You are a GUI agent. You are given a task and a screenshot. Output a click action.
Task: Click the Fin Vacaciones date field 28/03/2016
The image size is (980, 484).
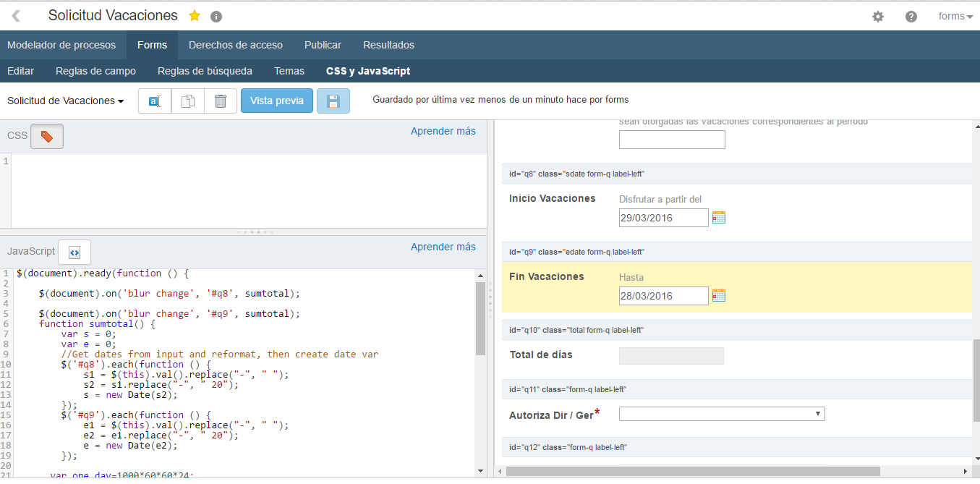[664, 296]
